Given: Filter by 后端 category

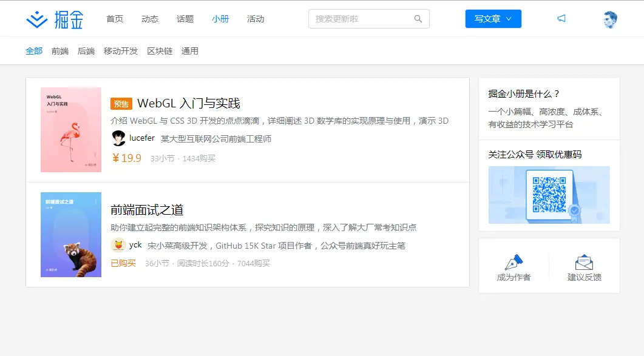Looking at the screenshot, I should click(86, 51).
